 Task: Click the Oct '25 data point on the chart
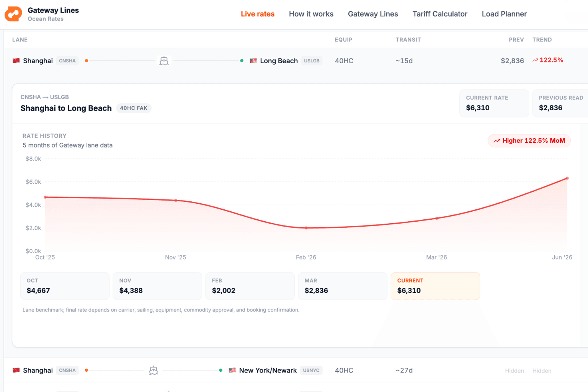[x=45, y=197]
